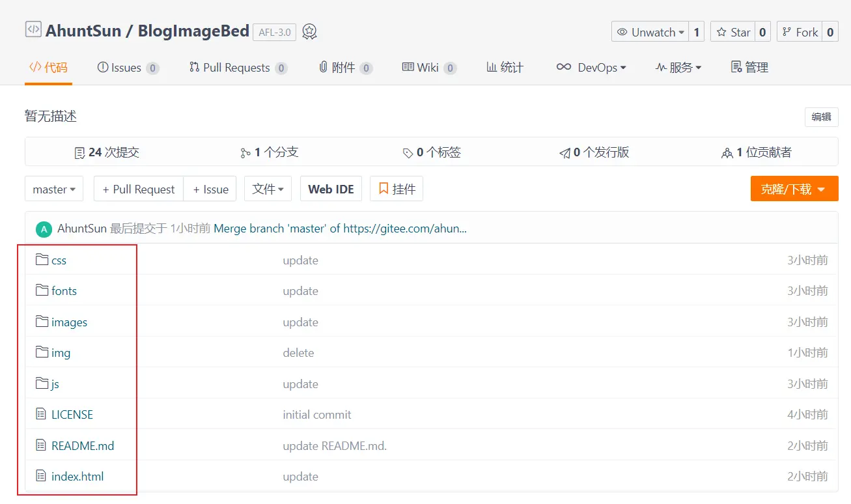Open the BlogImageBed repository name link

click(193, 31)
